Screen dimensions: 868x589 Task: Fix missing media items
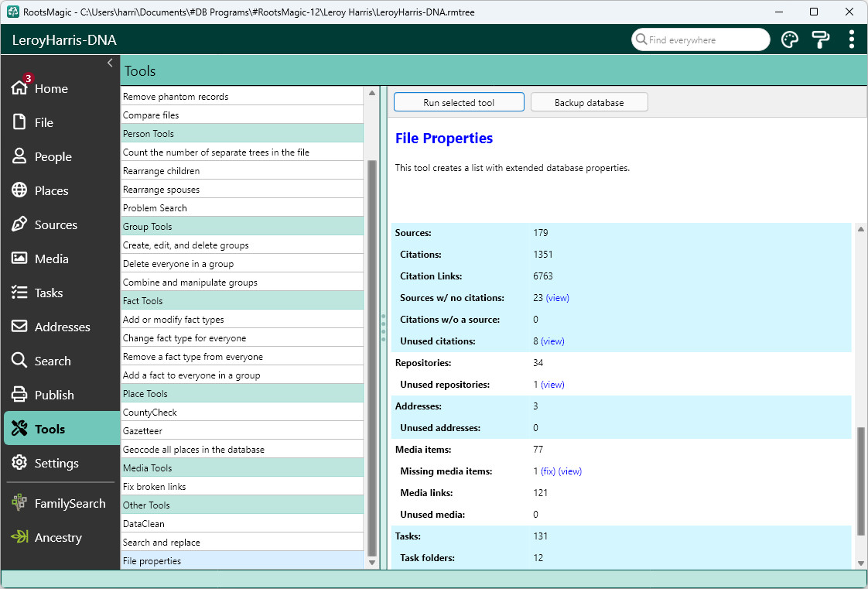pos(548,471)
